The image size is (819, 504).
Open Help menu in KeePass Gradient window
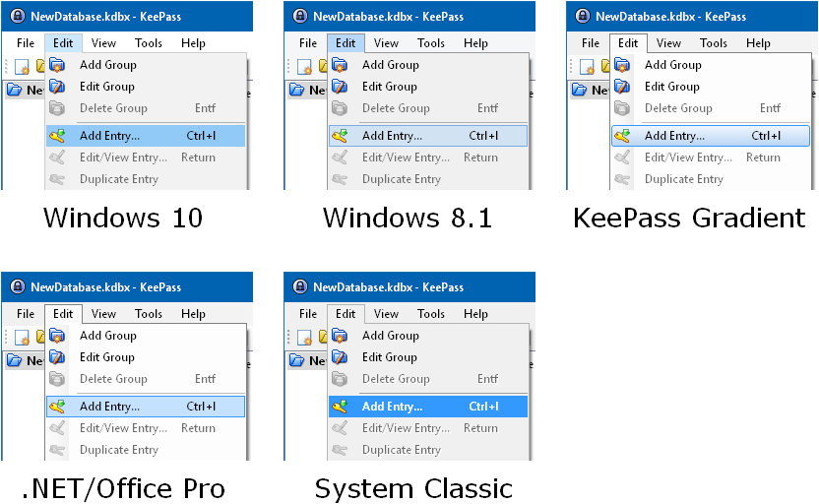[x=758, y=43]
